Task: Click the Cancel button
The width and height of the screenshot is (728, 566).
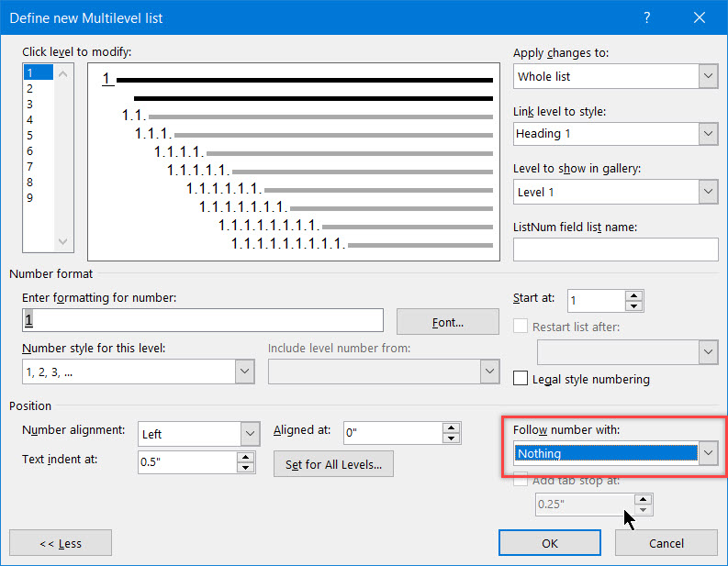Action: pos(666,543)
